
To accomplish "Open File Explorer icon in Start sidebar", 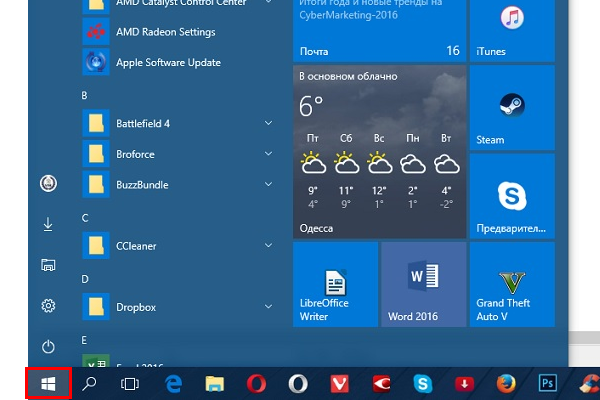I will tap(48, 265).
